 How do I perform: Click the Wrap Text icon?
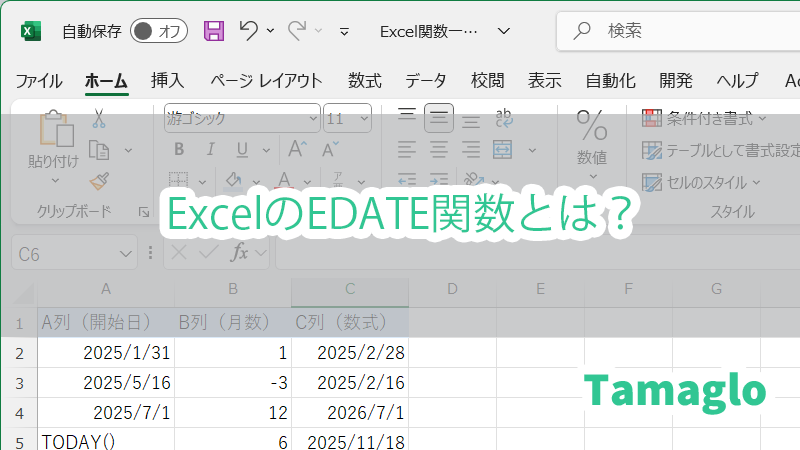point(505,119)
